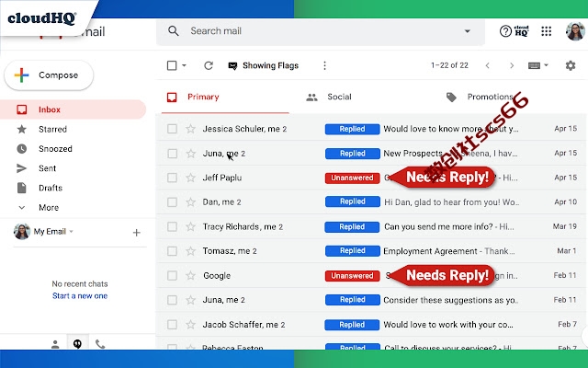Open the search options dropdown arrow

[x=468, y=31]
